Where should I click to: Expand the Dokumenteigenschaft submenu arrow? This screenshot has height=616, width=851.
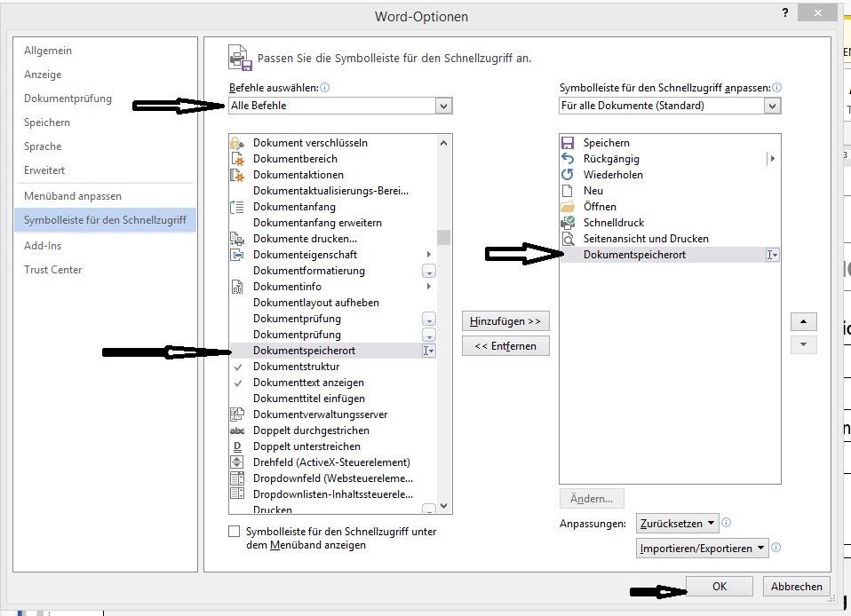pyautogui.click(x=429, y=255)
